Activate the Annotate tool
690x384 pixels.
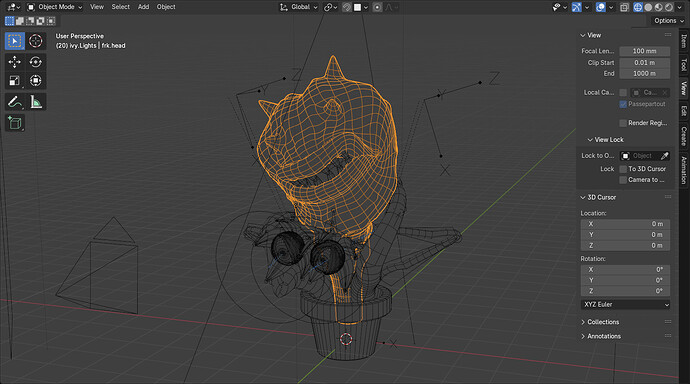click(x=15, y=102)
